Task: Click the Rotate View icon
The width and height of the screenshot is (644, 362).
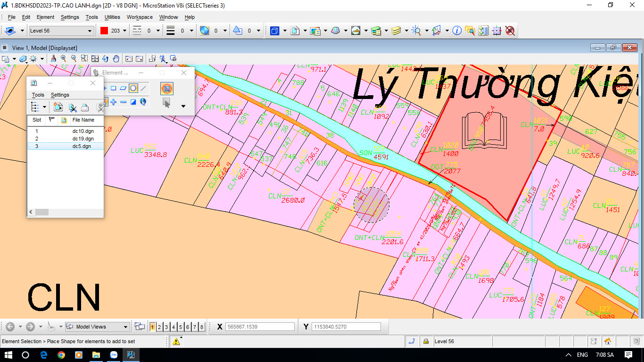Action: tap(106, 59)
